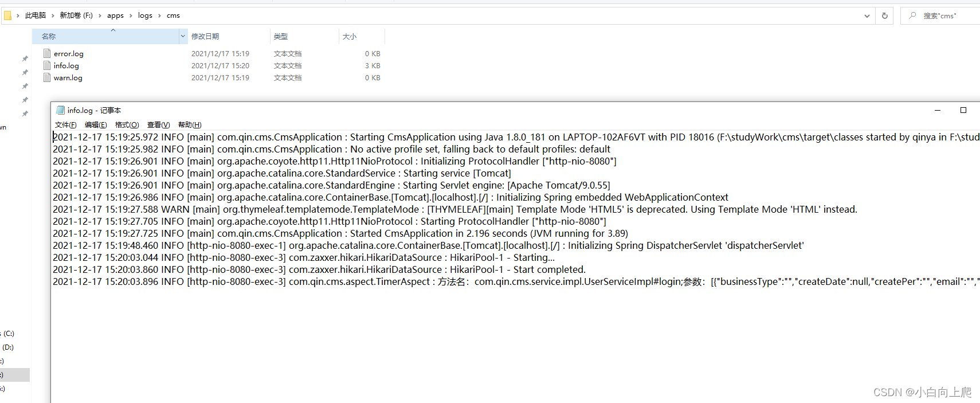Expand breadcrumb chevron after 此电脑
Screen dimensions: 980x403
point(53,15)
